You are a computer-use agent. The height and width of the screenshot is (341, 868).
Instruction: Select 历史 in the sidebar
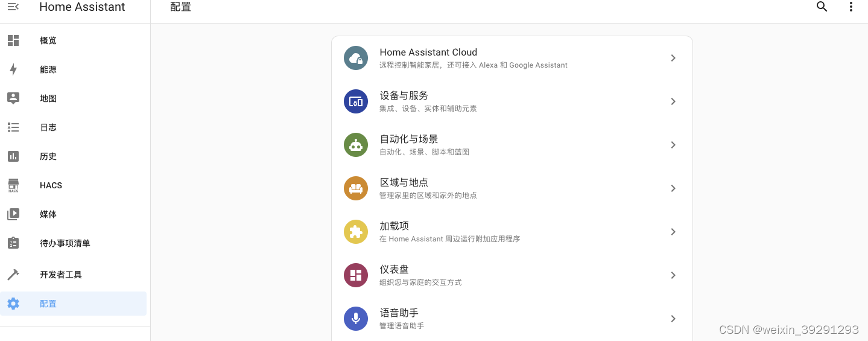74,156
